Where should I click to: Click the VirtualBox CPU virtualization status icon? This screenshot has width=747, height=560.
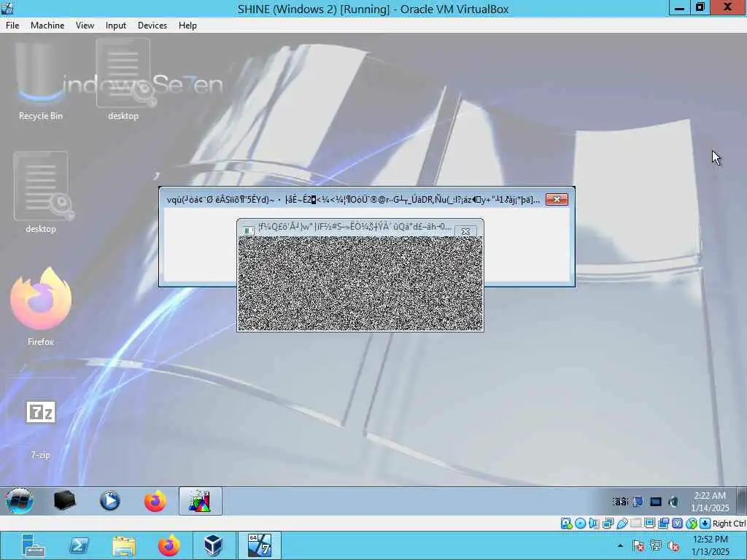click(678, 524)
